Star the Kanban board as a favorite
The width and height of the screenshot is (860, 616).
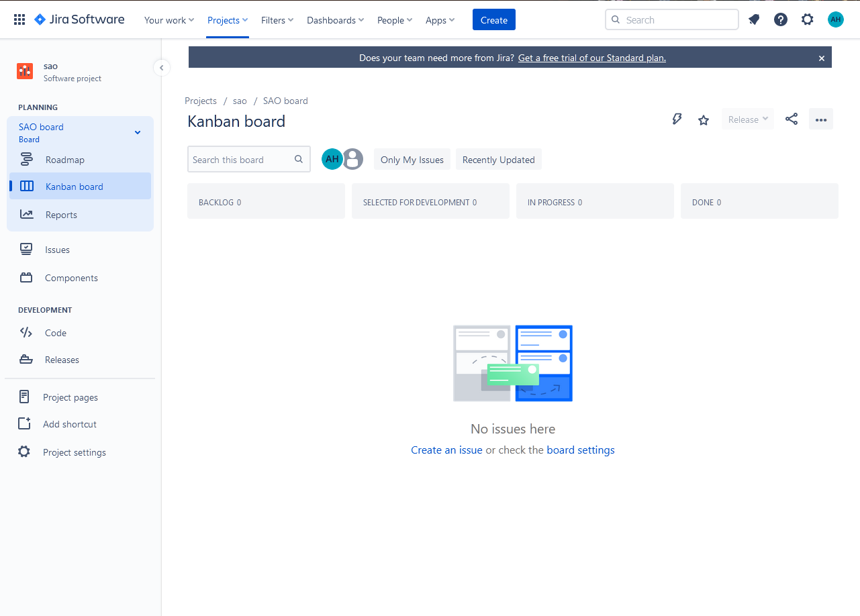point(703,119)
